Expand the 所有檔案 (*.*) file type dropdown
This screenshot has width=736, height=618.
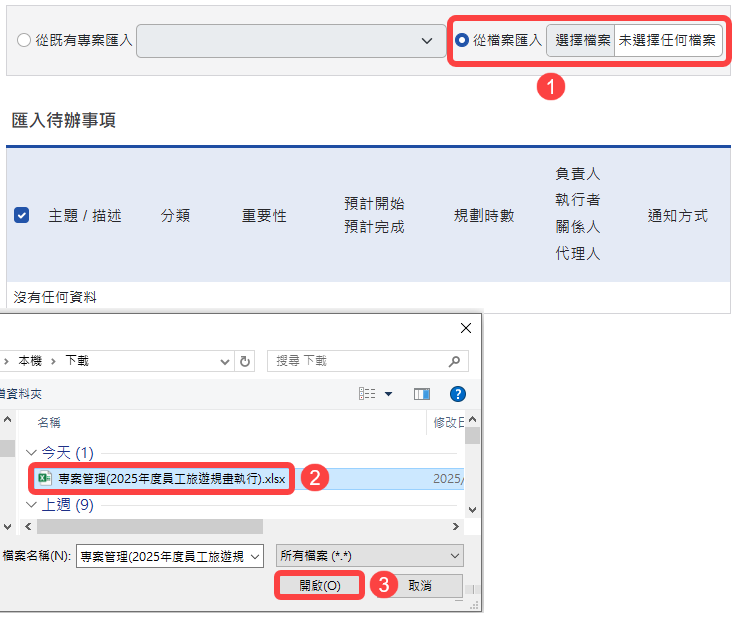pos(455,556)
